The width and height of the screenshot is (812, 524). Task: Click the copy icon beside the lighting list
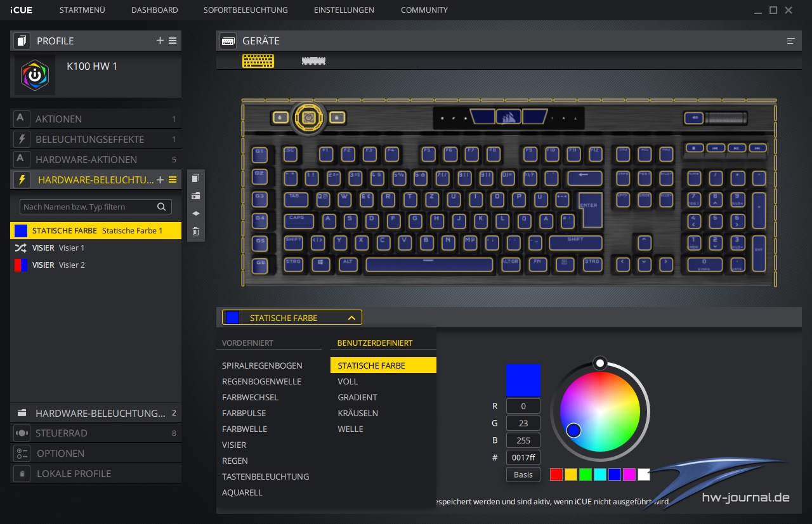[195, 178]
